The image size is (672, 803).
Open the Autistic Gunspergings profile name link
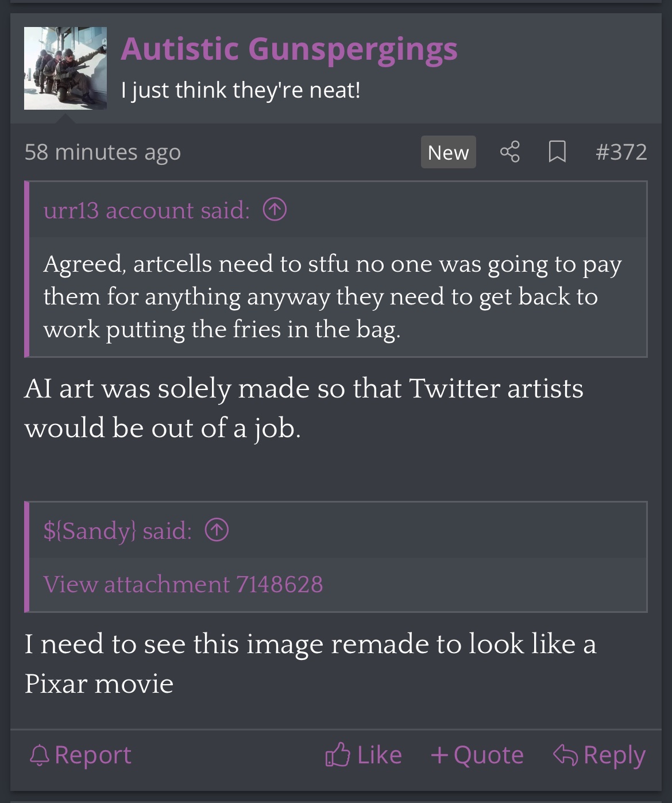coord(289,49)
